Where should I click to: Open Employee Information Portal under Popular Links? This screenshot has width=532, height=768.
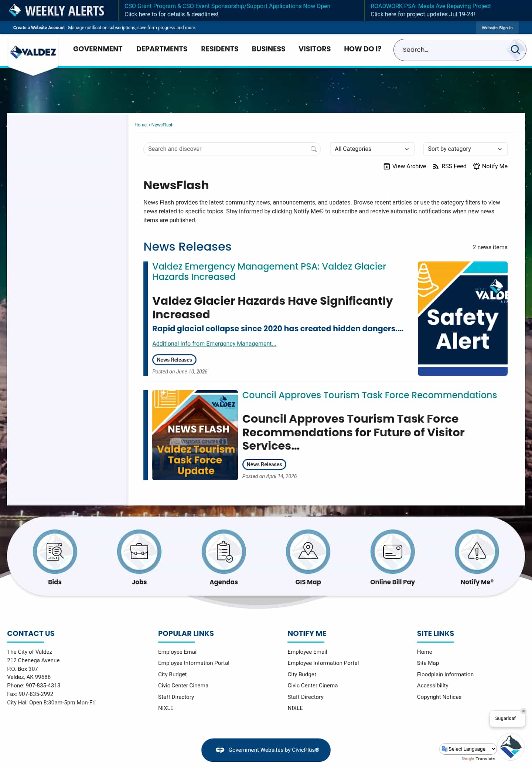194,663
